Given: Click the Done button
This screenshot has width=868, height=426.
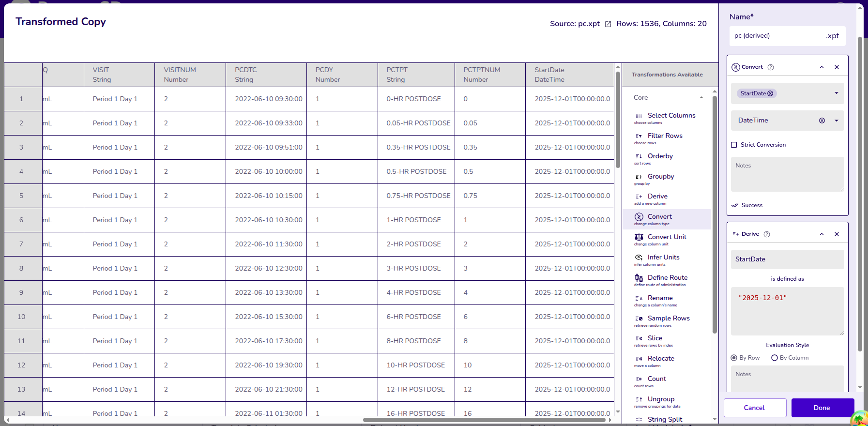Looking at the screenshot, I should click(822, 408).
